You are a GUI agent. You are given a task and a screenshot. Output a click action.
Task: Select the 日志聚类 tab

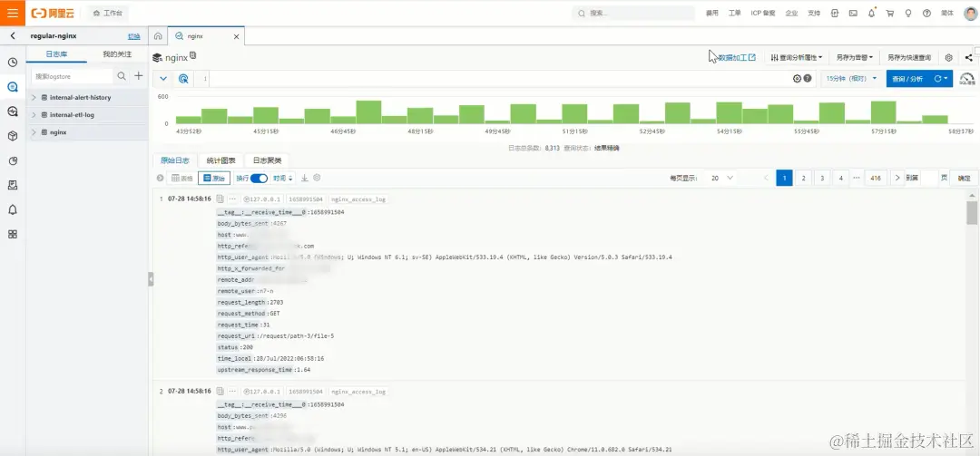click(x=267, y=160)
